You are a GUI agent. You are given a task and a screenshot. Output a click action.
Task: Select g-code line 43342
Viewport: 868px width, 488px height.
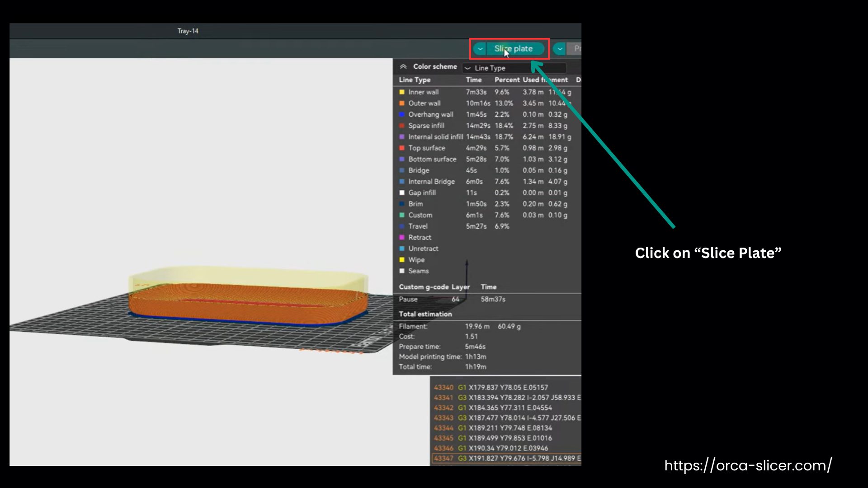tap(507, 408)
